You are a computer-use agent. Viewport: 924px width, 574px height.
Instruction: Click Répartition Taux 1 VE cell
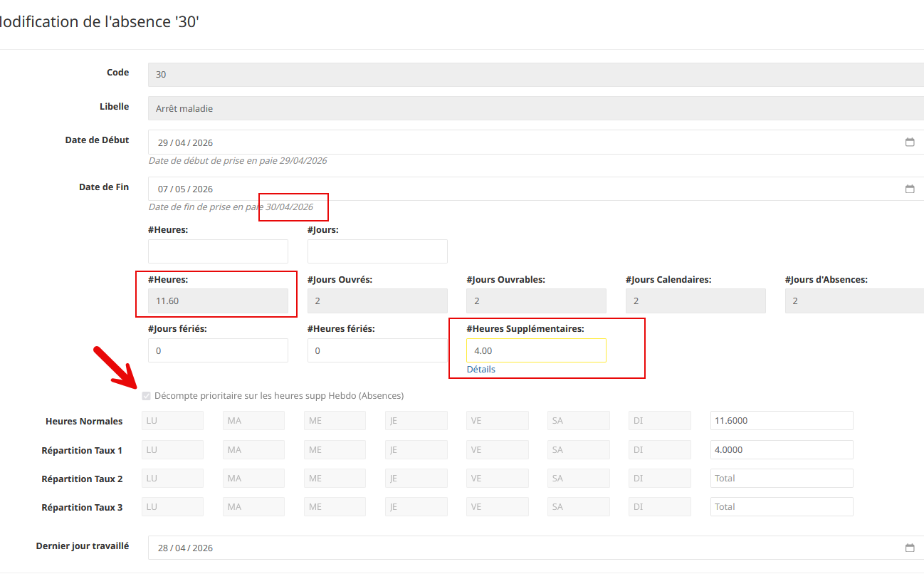pyautogui.click(x=498, y=450)
